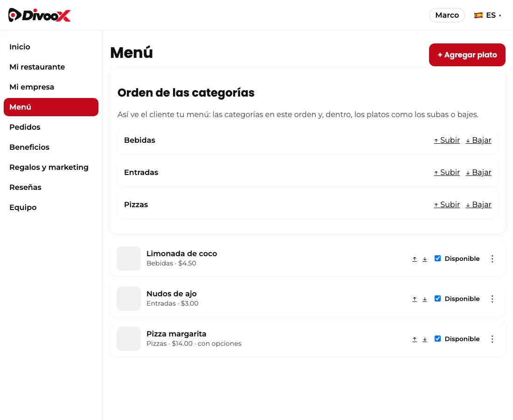Move Pizza margarita up with arrow icon
The image size is (513, 420).
tap(415, 339)
